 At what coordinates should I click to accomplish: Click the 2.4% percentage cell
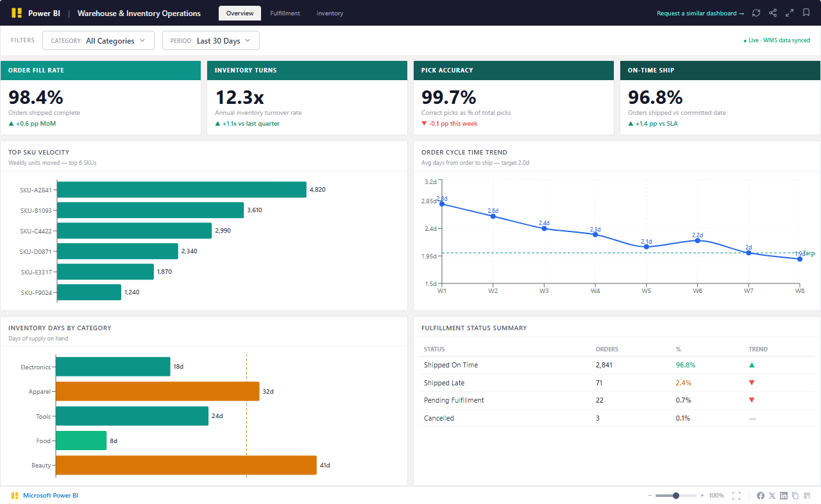683,383
